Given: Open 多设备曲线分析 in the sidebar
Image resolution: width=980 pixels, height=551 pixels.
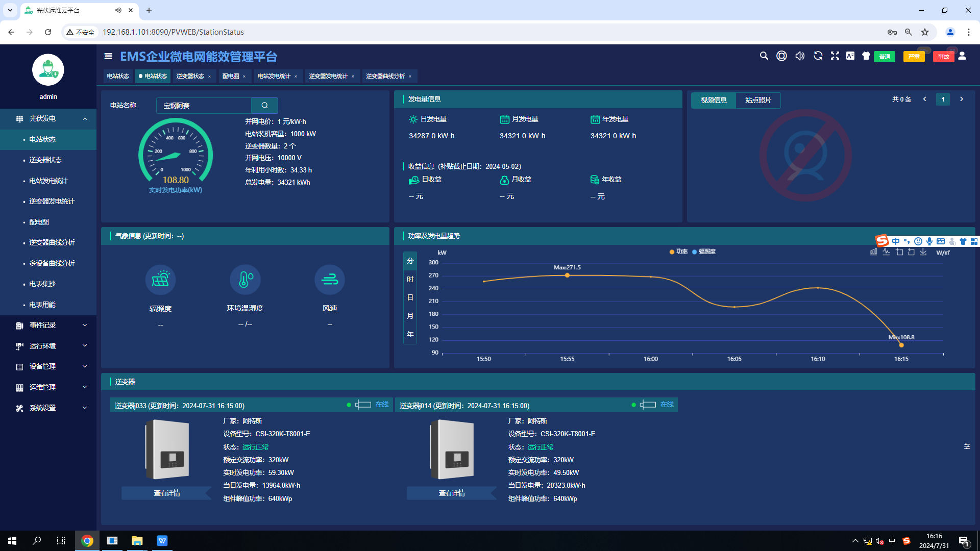Looking at the screenshot, I should (x=48, y=263).
